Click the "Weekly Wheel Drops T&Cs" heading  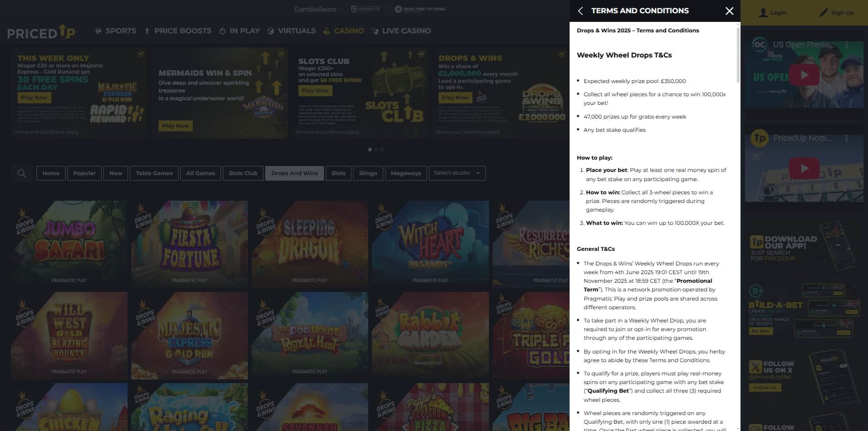tap(624, 55)
